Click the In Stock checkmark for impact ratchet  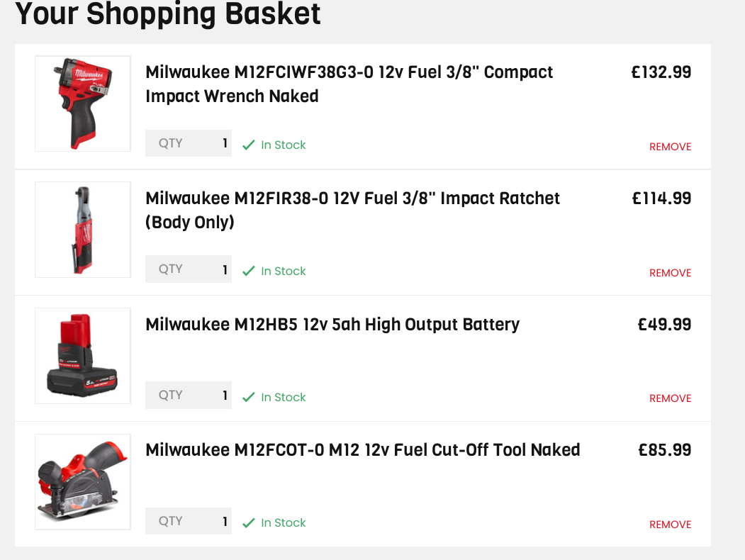[249, 271]
